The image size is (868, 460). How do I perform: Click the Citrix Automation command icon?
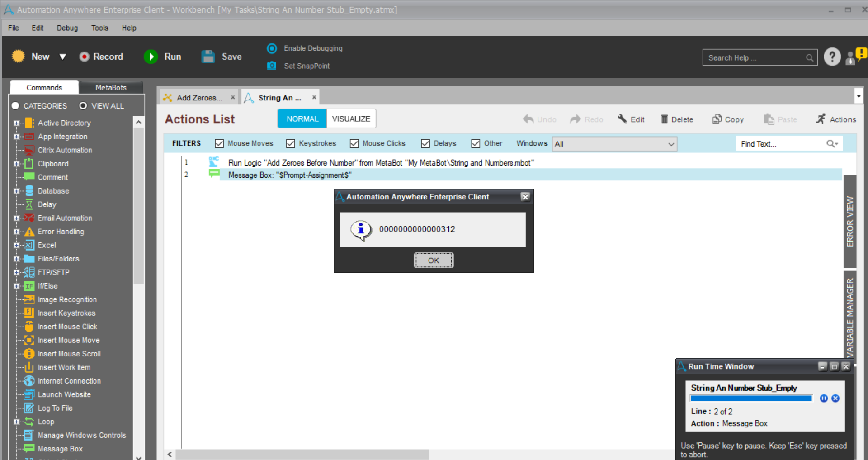(29, 150)
